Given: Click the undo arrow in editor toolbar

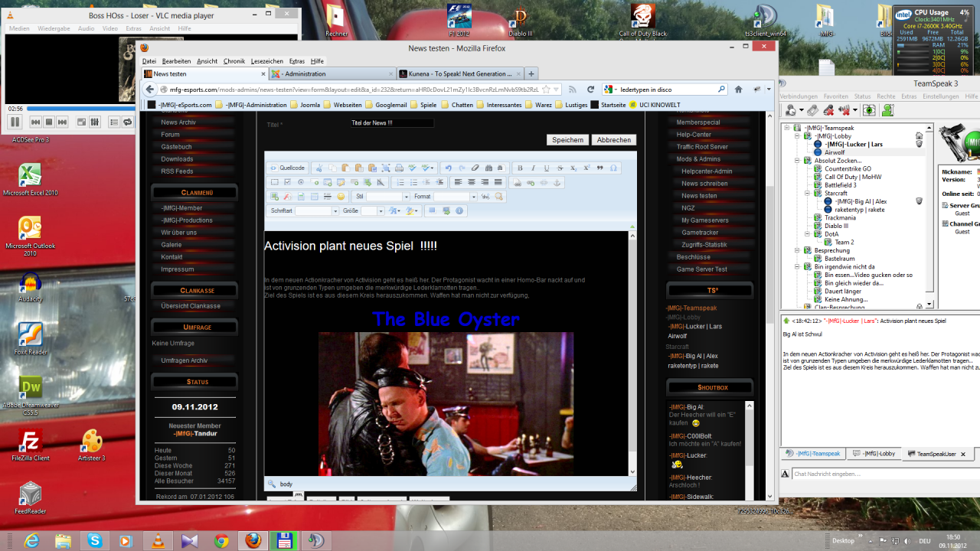Looking at the screenshot, I should [449, 168].
